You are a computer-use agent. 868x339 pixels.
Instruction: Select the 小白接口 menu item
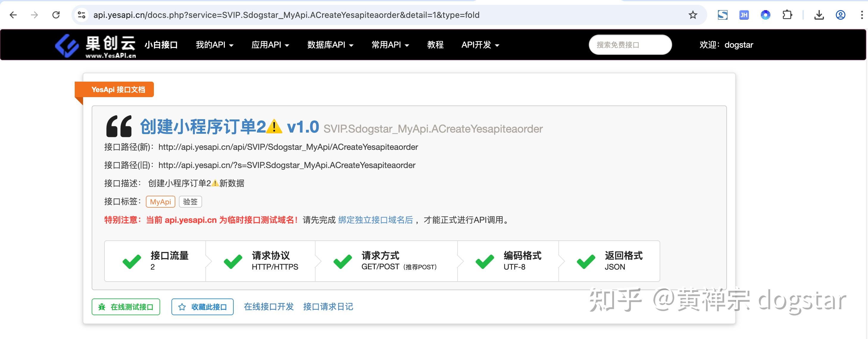pos(161,44)
